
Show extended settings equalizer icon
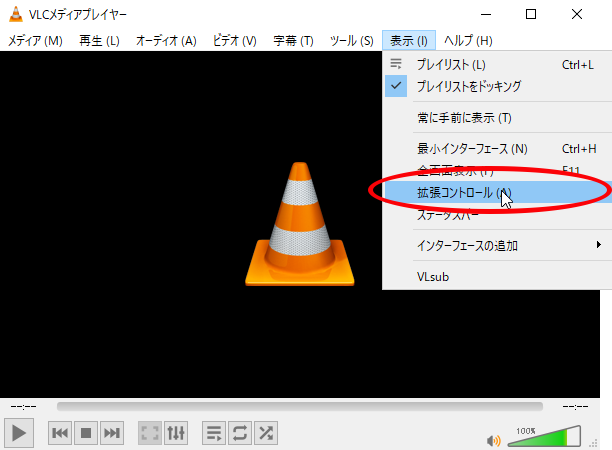tap(176, 433)
